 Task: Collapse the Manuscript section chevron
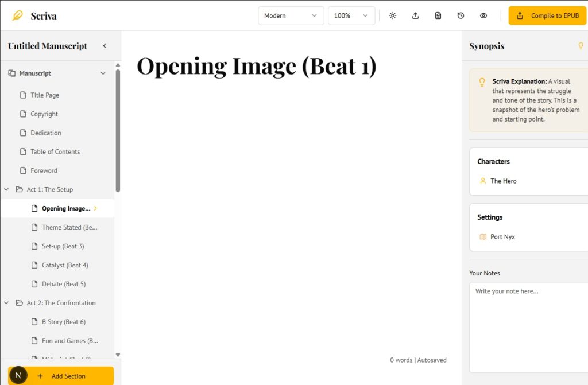point(103,73)
